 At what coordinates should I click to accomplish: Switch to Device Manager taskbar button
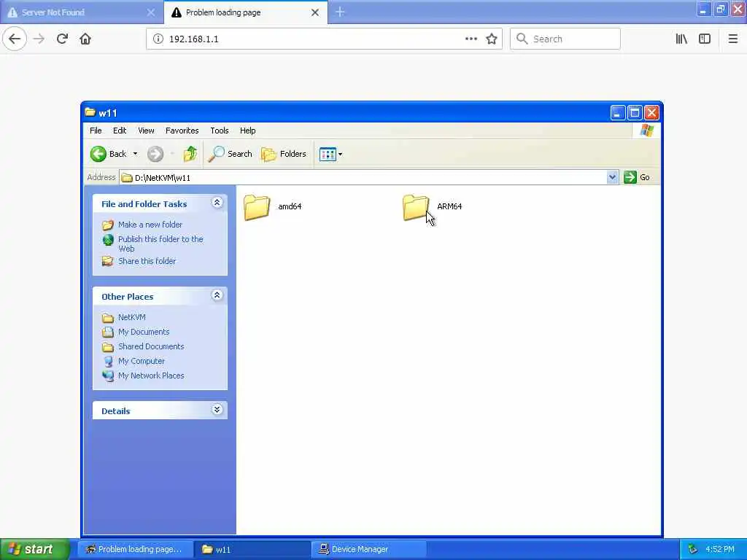click(x=368, y=549)
